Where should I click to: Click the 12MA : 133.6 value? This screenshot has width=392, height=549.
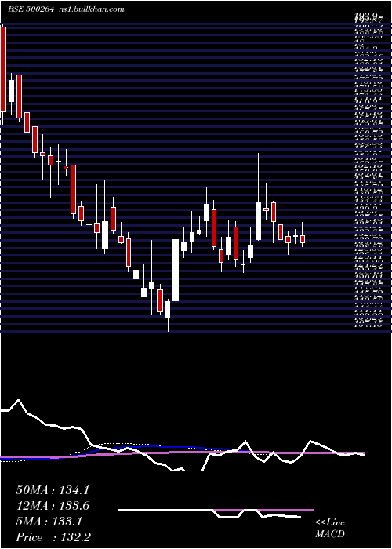point(53,506)
